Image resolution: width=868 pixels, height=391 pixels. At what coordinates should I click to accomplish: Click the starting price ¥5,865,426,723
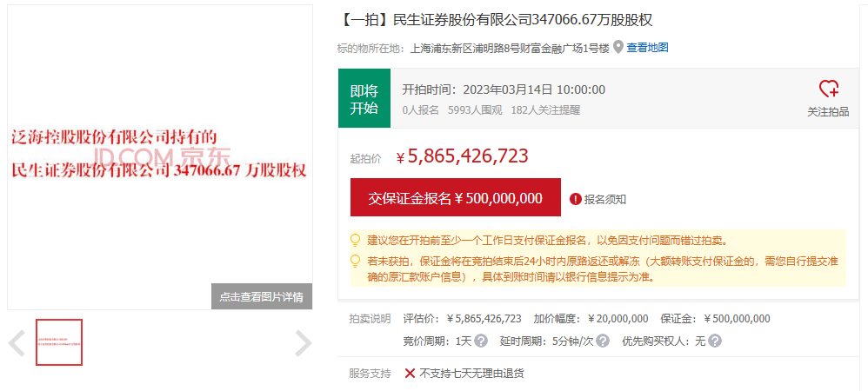click(462, 156)
